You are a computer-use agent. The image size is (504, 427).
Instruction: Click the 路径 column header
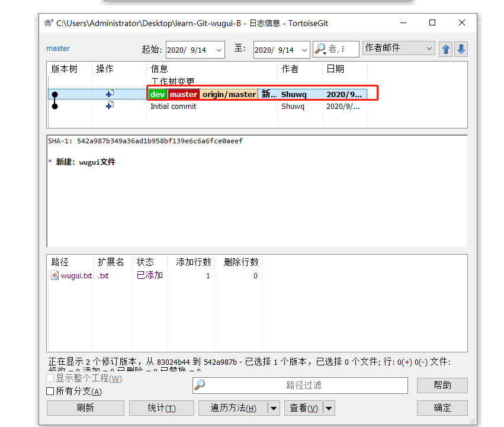(70, 262)
